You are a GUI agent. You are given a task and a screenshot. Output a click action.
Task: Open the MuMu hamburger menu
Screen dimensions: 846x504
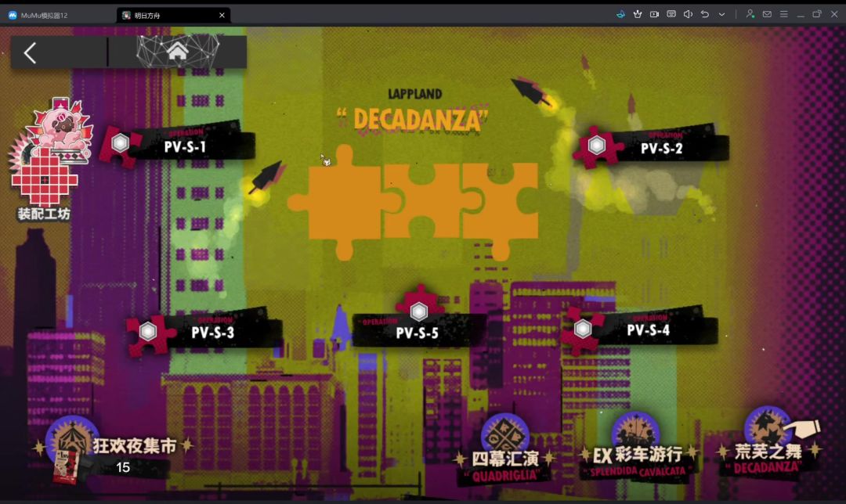pos(784,15)
